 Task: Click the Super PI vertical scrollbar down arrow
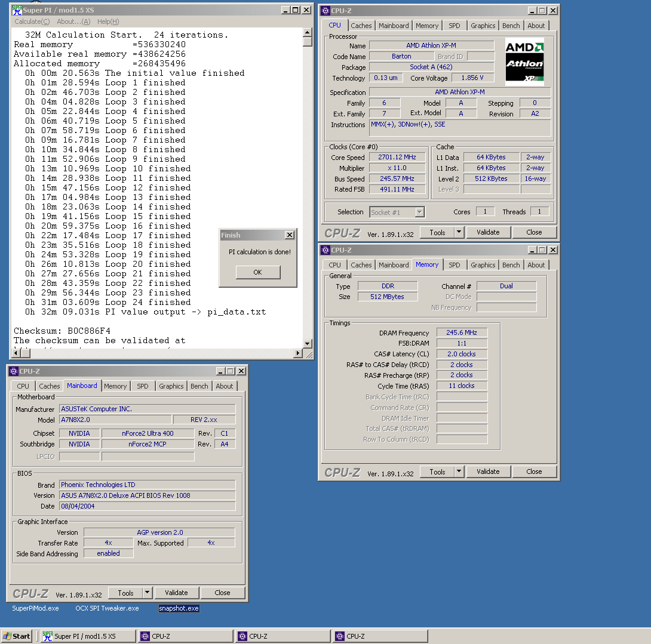pos(307,344)
